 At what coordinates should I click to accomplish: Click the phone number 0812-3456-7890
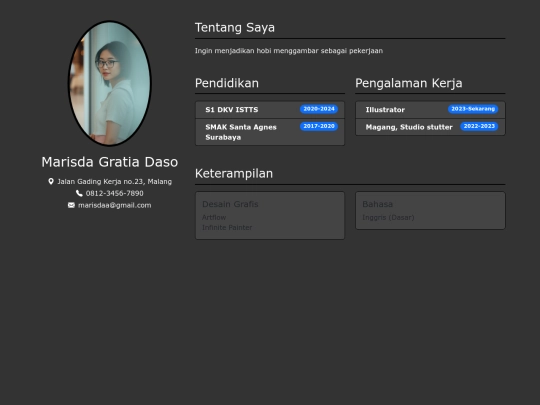[114, 193]
